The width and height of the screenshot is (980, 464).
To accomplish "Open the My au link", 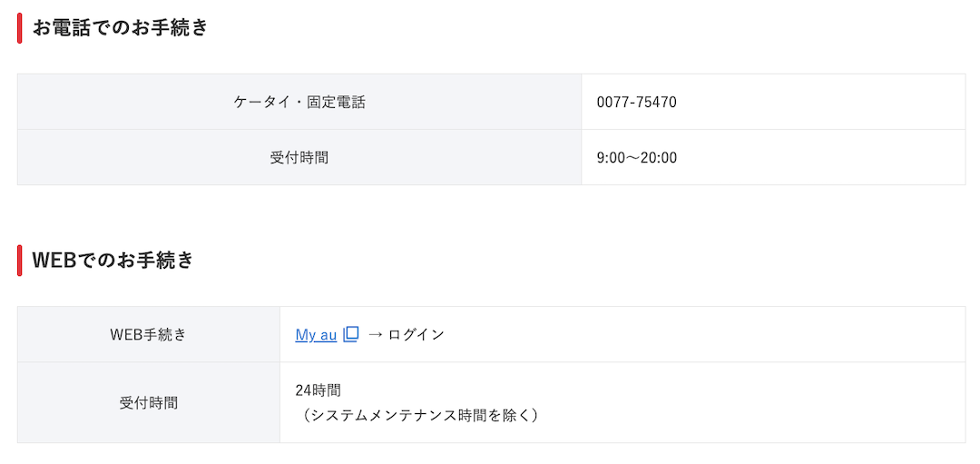I will tap(316, 334).
